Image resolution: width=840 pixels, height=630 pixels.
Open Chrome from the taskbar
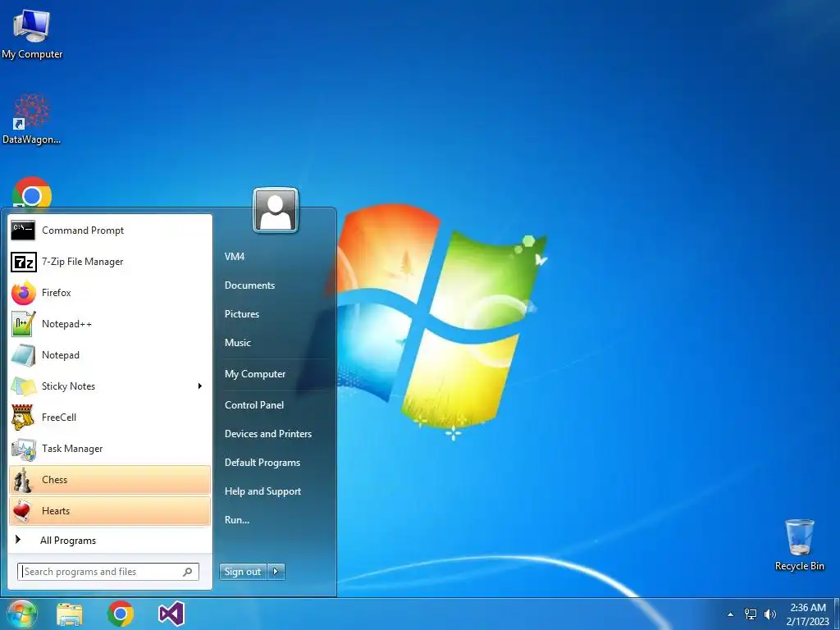121,614
